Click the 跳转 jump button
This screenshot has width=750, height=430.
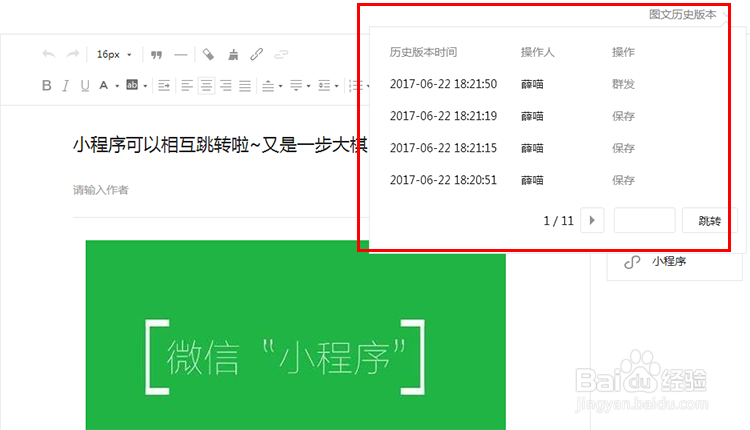709,221
